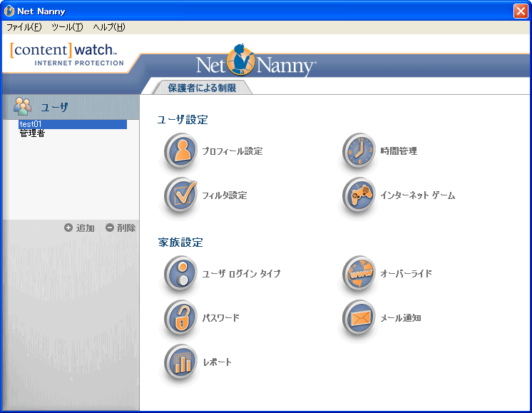532x413 pixels.
Task: Click the インターネット ゲーム label
Action: coord(418,195)
